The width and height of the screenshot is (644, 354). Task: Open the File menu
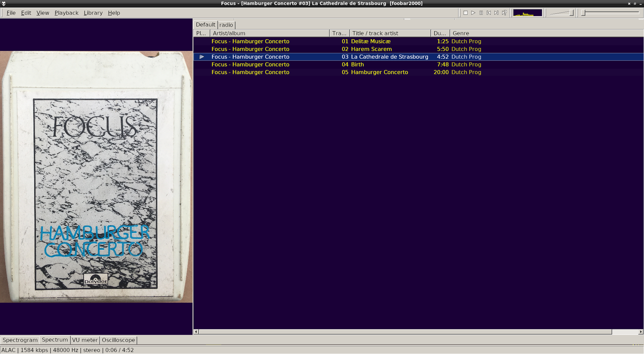[11, 13]
